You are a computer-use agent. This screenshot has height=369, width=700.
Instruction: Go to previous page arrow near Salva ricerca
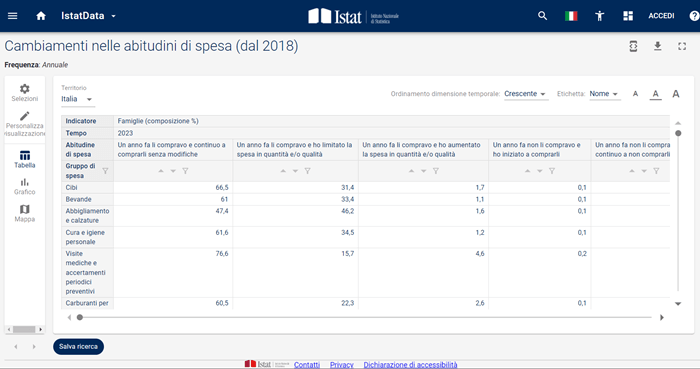click(16, 347)
